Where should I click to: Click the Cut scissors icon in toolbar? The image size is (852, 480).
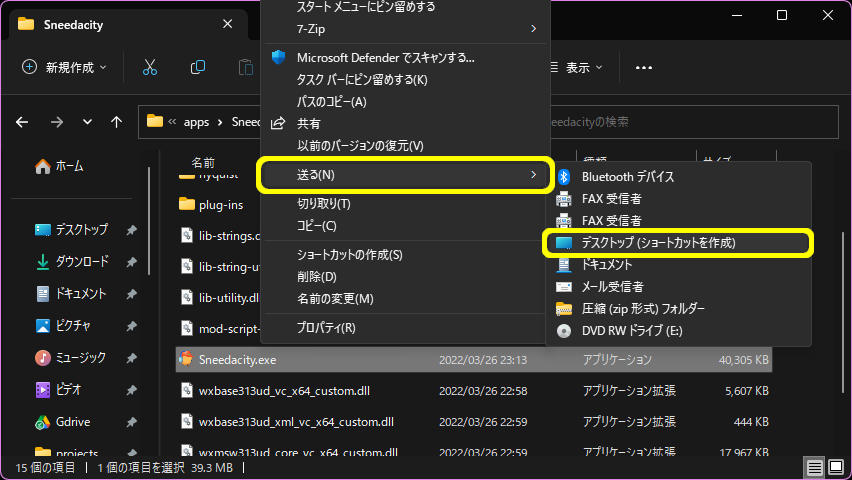tap(150, 67)
